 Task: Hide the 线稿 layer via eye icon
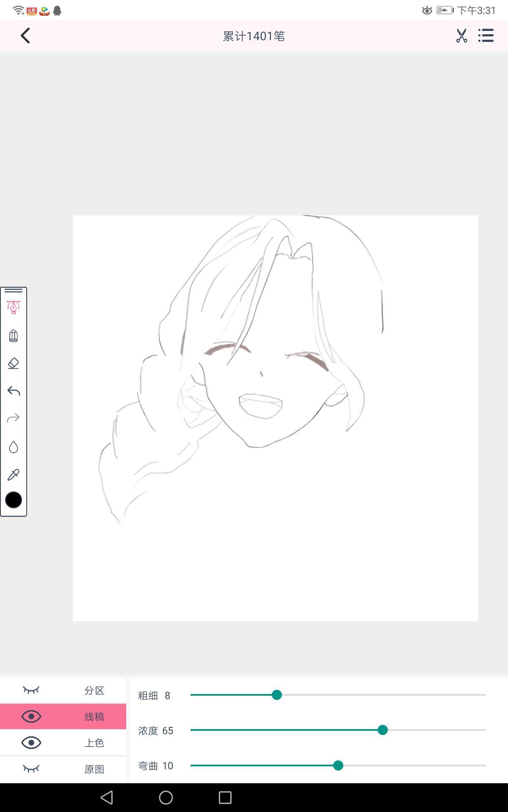coord(31,716)
